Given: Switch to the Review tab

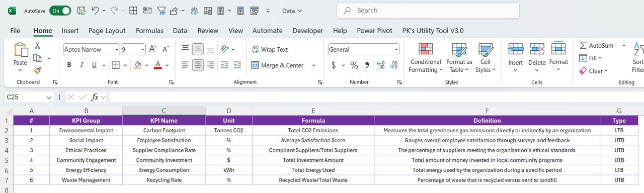Looking at the screenshot, I should (208, 31).
